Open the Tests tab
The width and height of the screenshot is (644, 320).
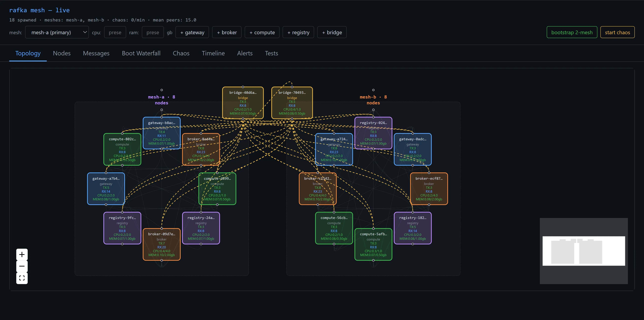tap(272, 53)
